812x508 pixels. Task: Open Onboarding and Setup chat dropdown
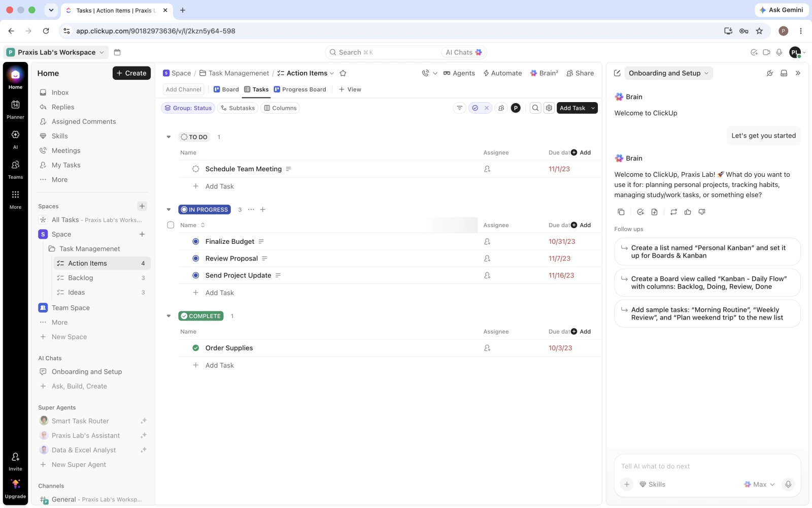coord(668,73)
